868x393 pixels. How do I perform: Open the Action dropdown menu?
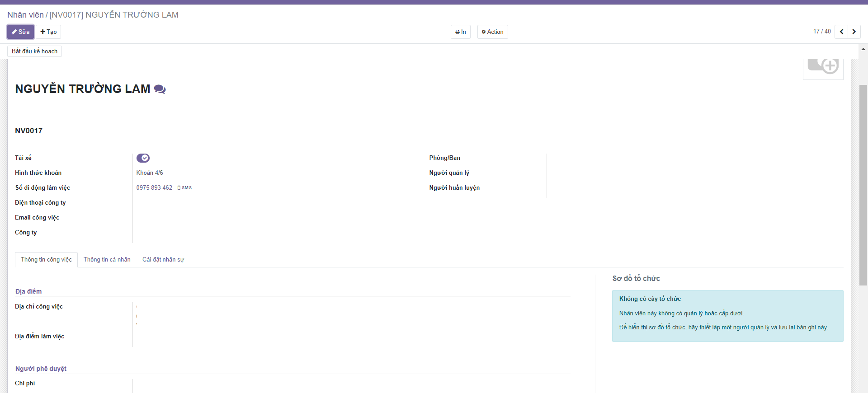point(492,32)
